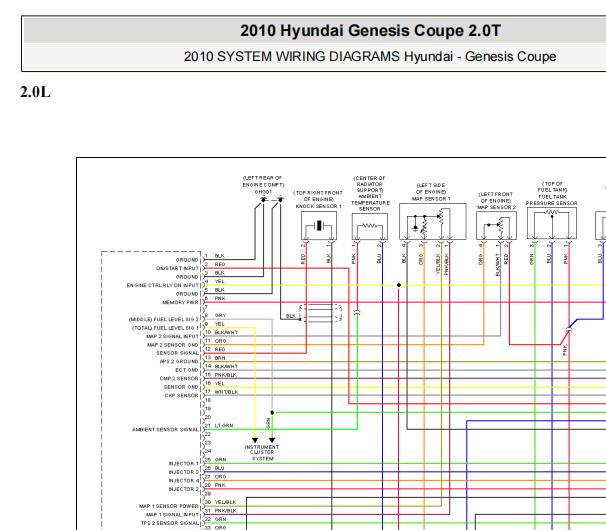Click the 'AMBIENT SENSOR SIGNAL' pin label

click(165, 429)
